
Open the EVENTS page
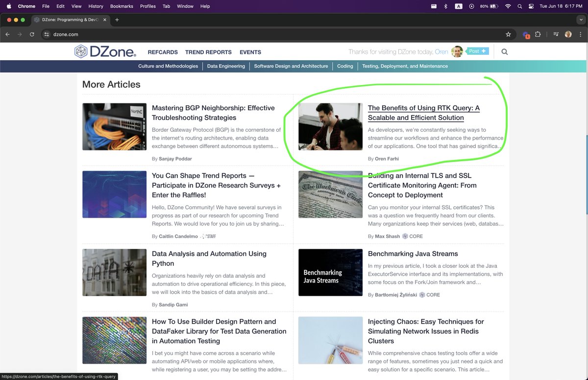250,52
